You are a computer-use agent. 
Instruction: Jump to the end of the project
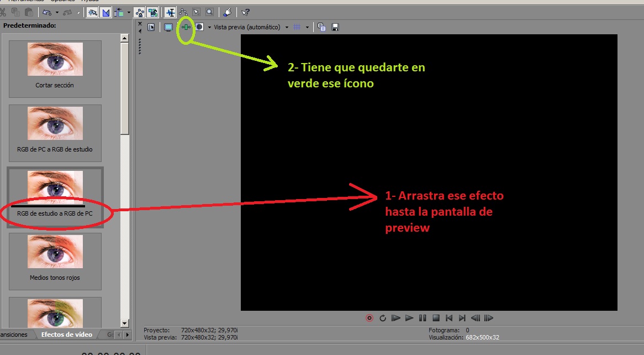462,318
